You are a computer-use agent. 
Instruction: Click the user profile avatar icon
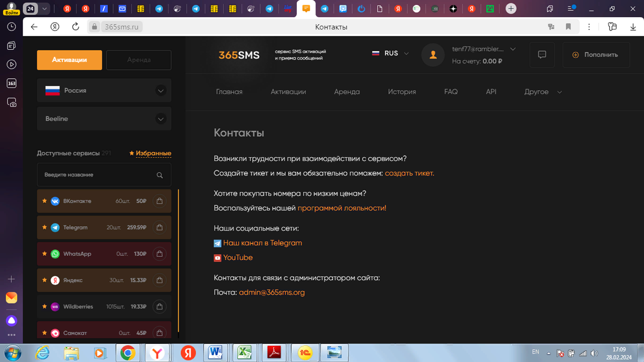tap(433, 55)
